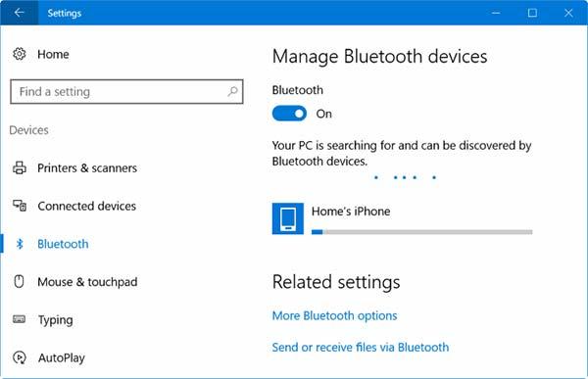Select Mouse & touchpad in sidebar

87,281
